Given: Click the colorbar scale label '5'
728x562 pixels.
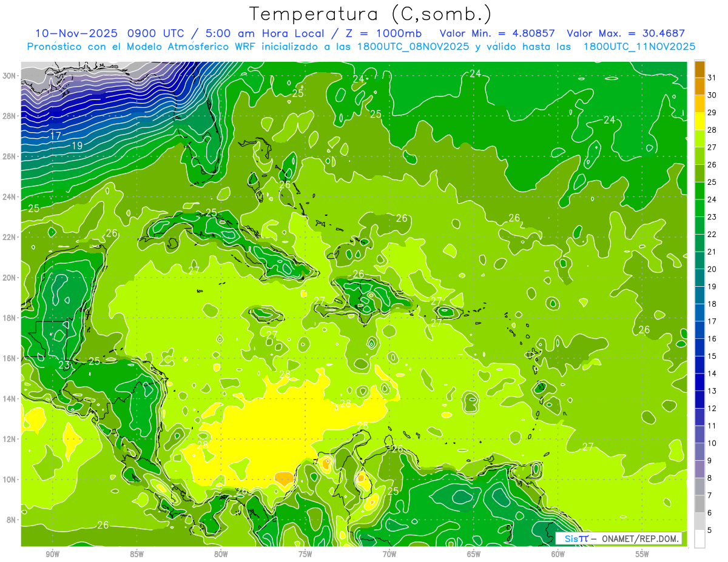Looking at the screenshot, I should tap(710, 530).
